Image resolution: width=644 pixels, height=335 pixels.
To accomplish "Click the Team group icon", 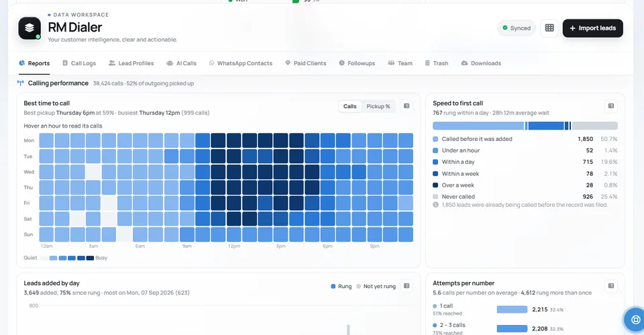I will pos(391,63).
